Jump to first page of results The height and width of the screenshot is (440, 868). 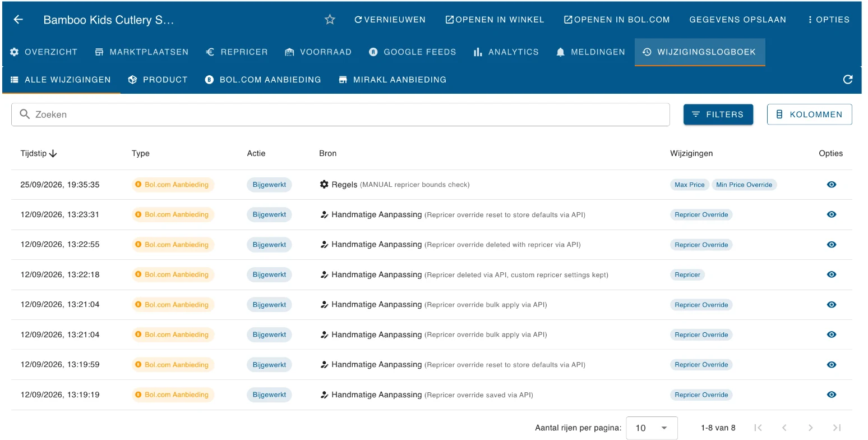(x=758, y=428)
